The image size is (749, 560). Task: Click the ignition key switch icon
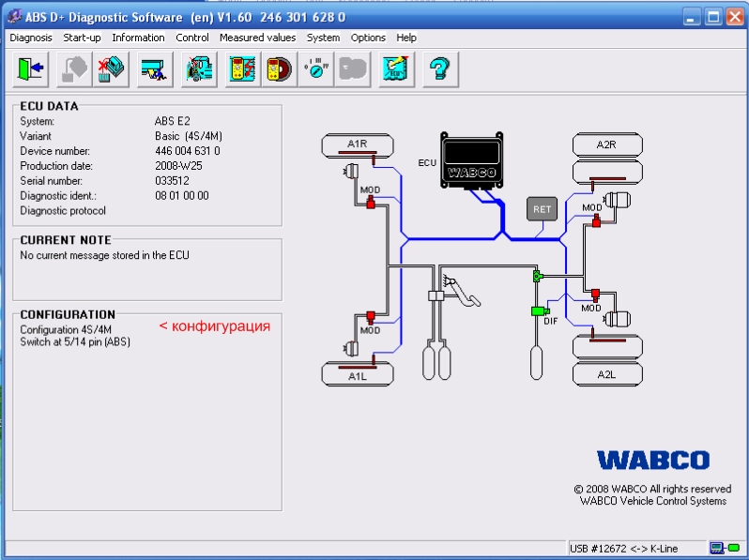click(x=316, y=69)
